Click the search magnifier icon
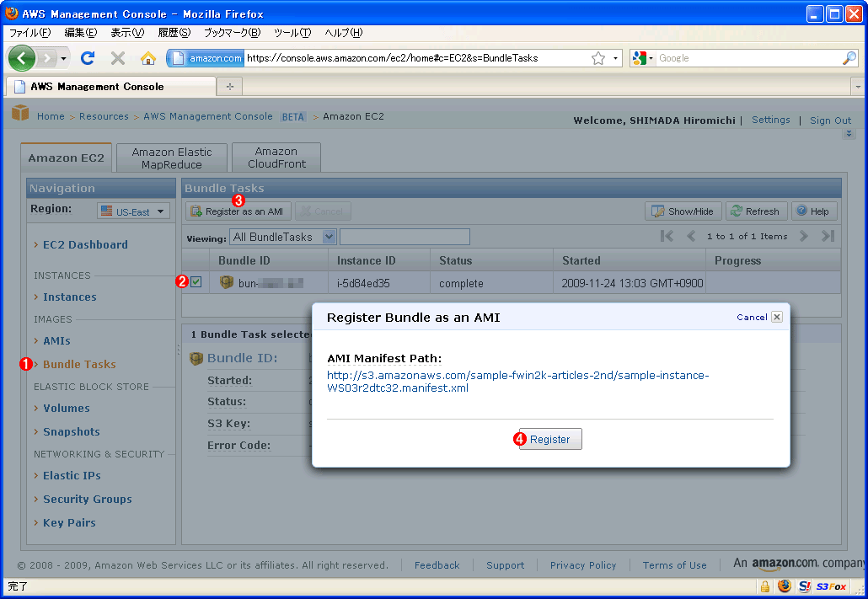This screenshot has width=868, height=599. tap(849, 58)
